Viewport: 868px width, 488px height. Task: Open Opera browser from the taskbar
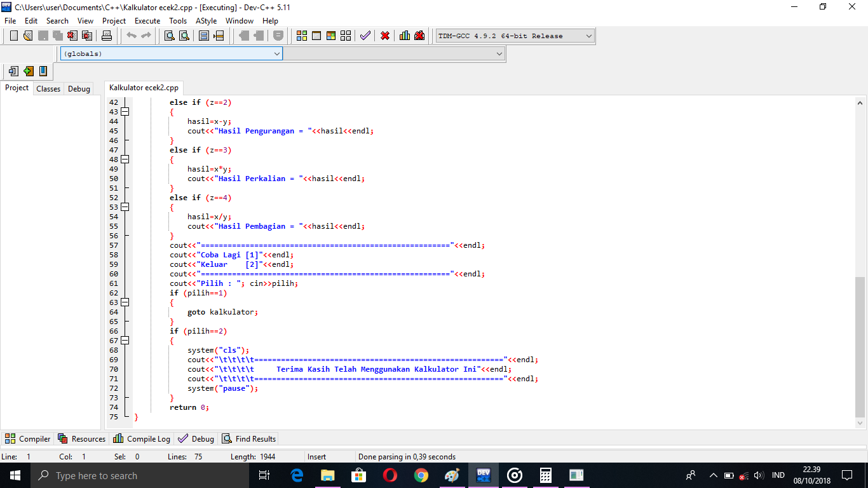[x=390, y=475]
